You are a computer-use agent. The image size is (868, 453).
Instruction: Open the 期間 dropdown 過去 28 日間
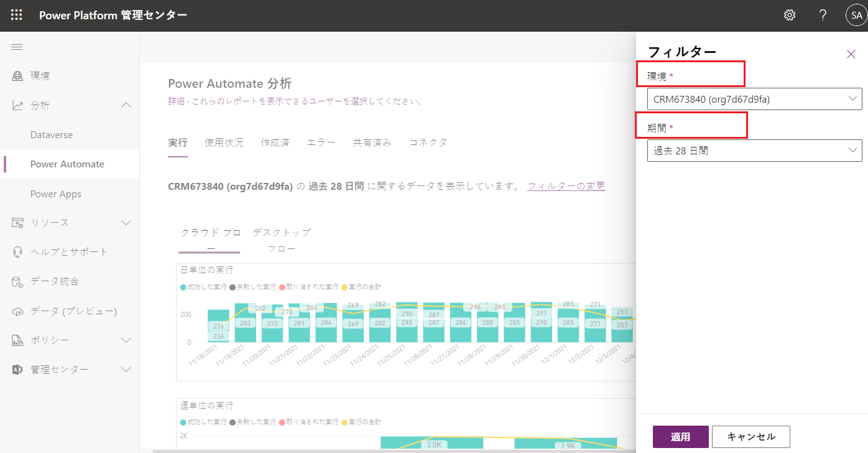pyautogui.click(x=754, y=151)
